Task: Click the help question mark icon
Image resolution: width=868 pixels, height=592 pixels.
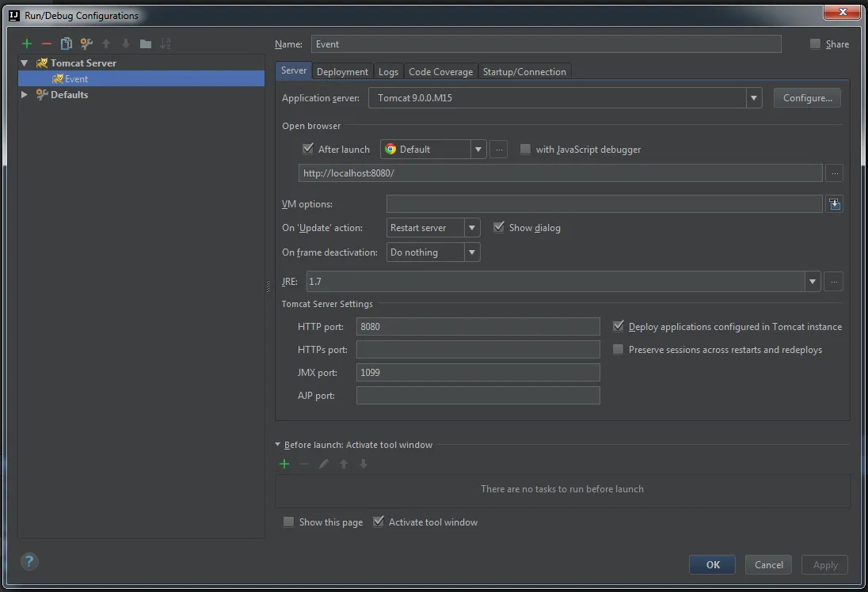Action: (x=29, y=562)
